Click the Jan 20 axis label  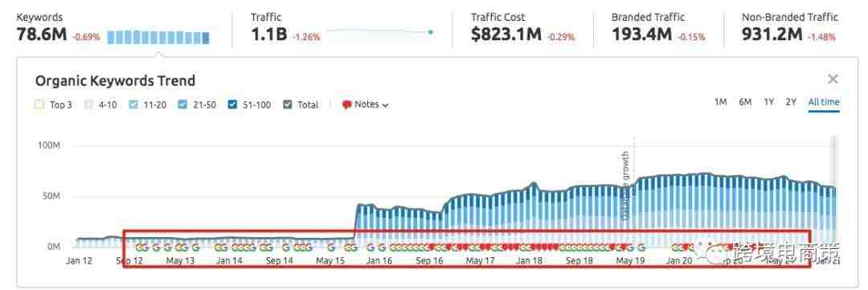pyautogui.click(x=679, y=260)
